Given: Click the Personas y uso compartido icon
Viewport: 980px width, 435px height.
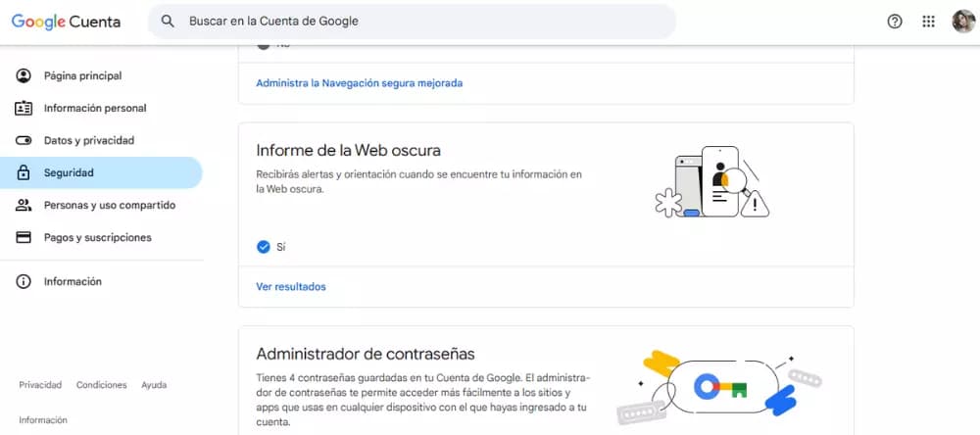Looking at the screenshot, I should point(24,206).
